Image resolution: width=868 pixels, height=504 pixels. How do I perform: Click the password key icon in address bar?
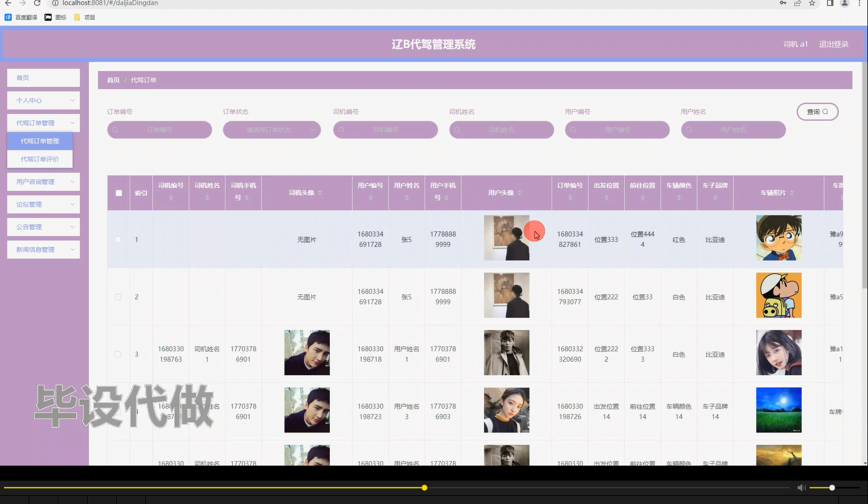point(783,3)
